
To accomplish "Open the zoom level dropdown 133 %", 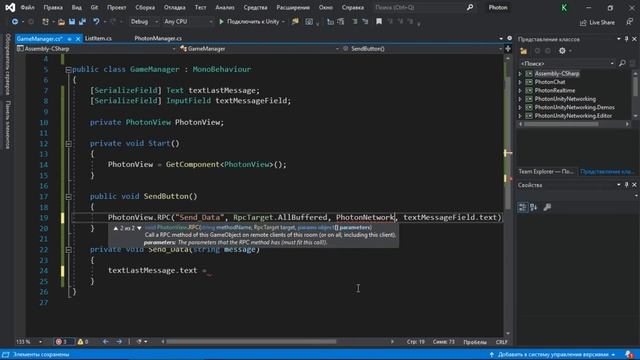I will click(x=29, y=342).
